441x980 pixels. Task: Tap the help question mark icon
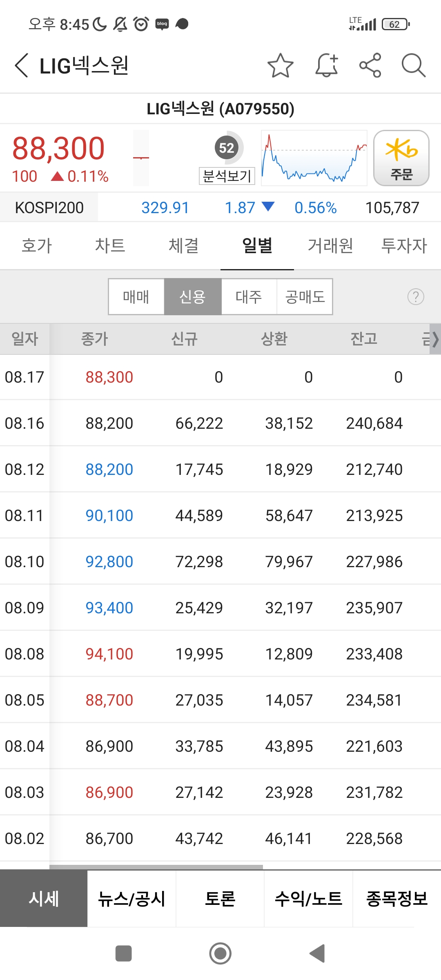pos(416,297)
